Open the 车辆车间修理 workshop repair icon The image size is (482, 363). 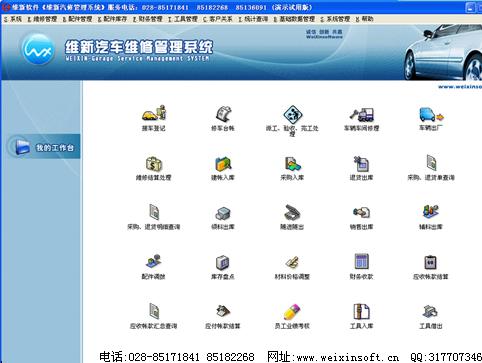click(x=362, y=115)
